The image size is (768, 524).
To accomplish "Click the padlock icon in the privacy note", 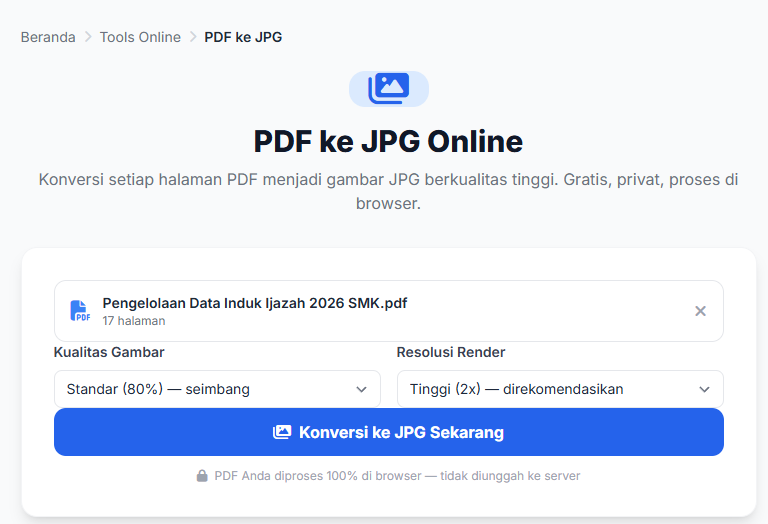I will pos(202,476).
